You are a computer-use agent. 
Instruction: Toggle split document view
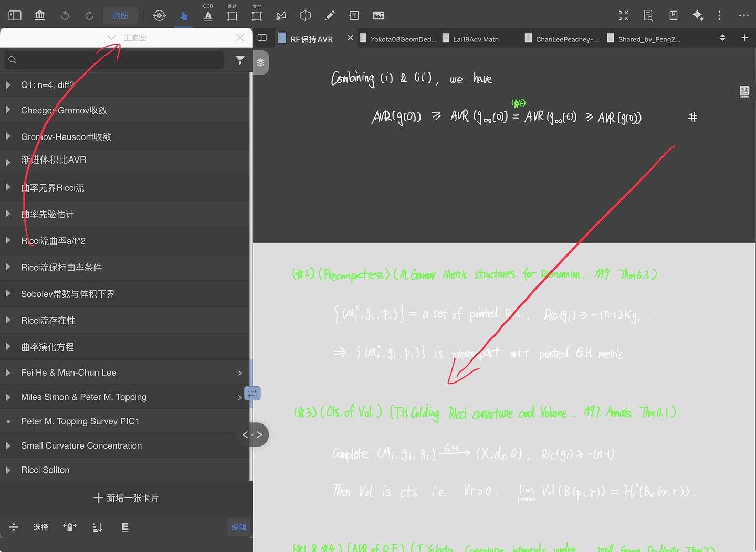(262, 38)
